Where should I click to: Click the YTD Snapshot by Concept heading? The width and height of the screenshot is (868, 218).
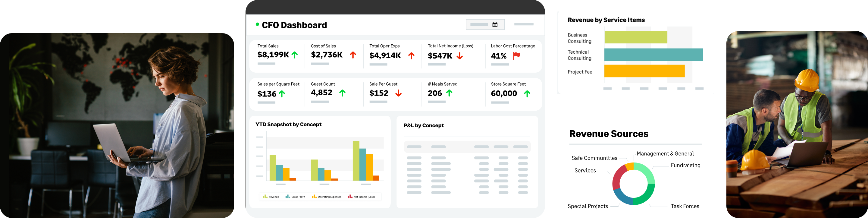click(x=288, y=124)
